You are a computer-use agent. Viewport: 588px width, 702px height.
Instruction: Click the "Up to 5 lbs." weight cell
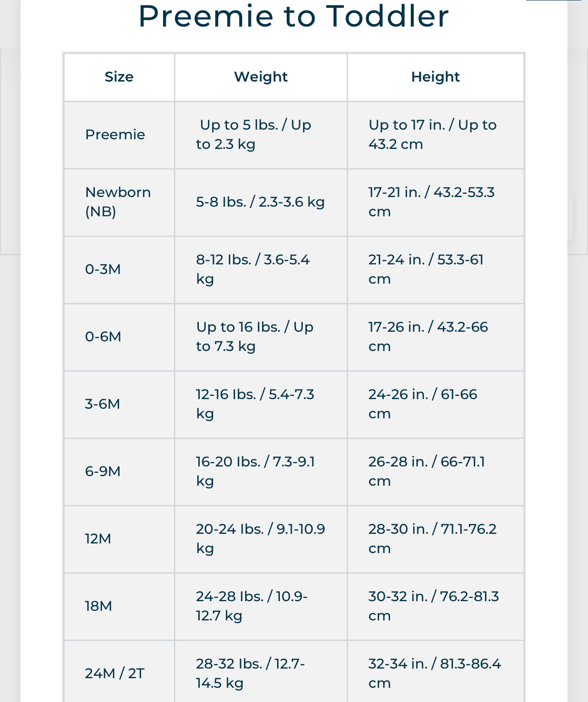(x=254, y=135)
